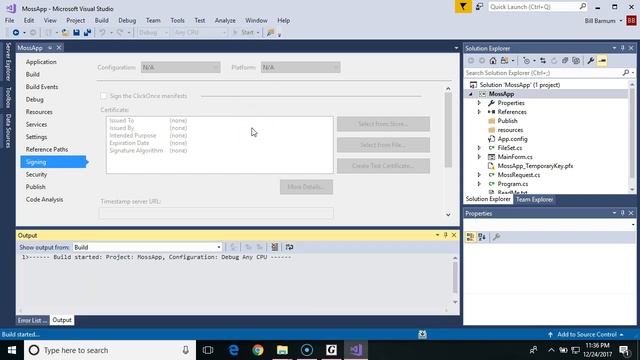Toggle auto-hide pin on Output window

446,235
